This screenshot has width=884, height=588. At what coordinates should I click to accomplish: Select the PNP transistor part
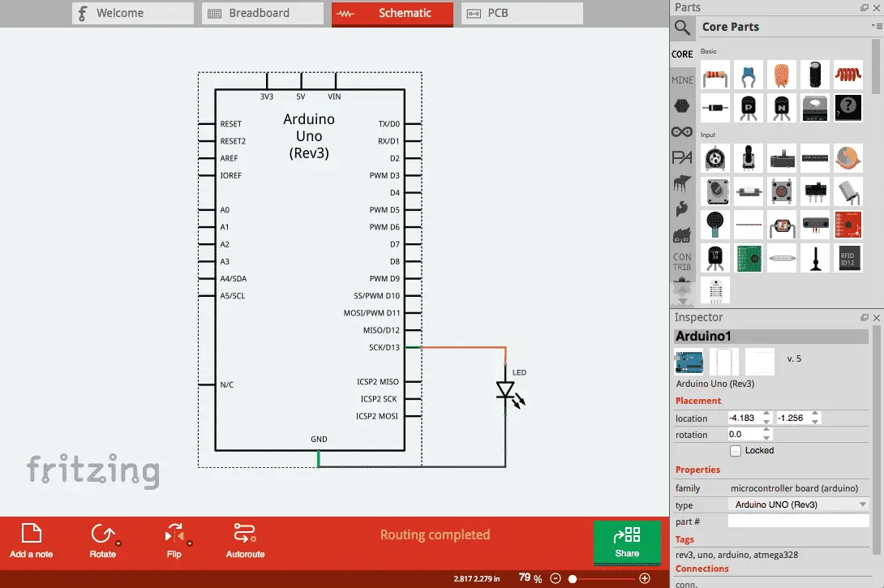coord(748,108)
